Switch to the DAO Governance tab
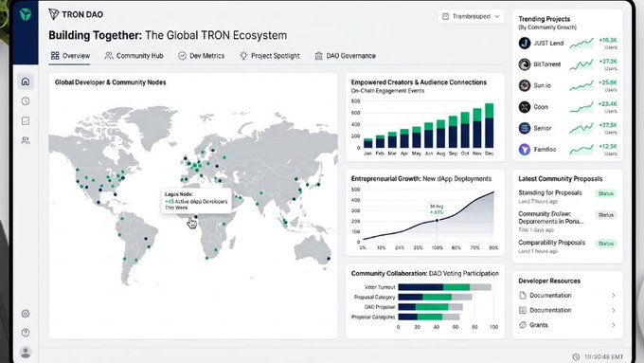 345,56
